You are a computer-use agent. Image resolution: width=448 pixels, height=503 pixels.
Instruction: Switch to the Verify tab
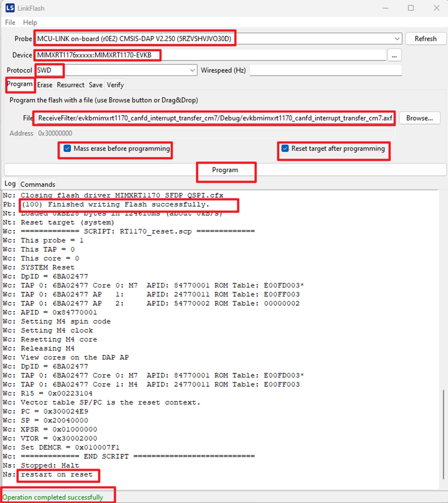pyautogui.click(x=115, y=85)
